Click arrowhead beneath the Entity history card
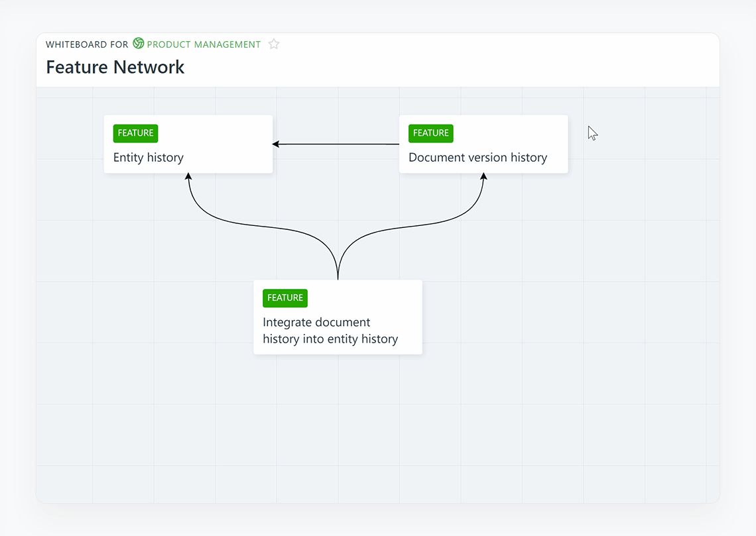The image size is (756, 536). point(188,177)
